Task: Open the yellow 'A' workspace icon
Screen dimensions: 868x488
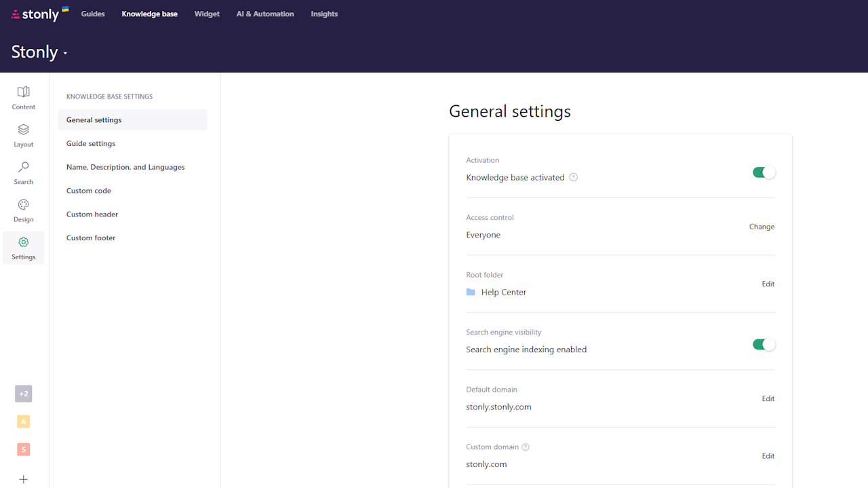Action: click(x=23, y=421)
